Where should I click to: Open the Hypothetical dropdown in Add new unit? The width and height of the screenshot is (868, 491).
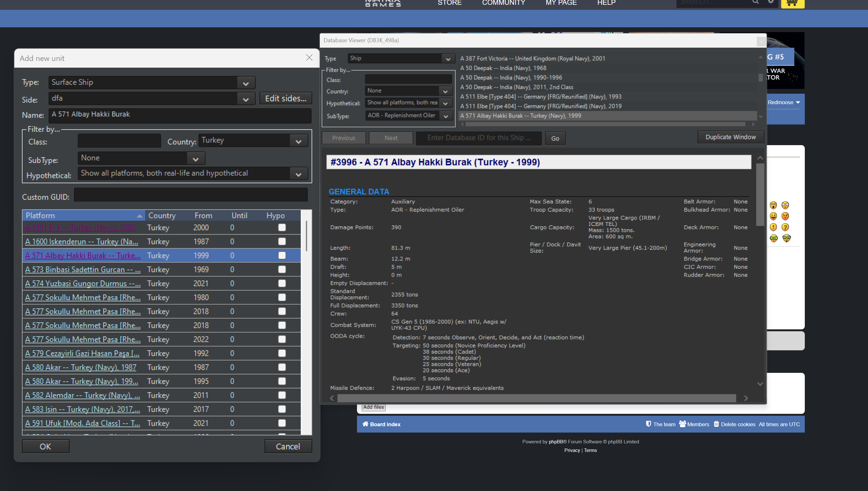point(193,174)
